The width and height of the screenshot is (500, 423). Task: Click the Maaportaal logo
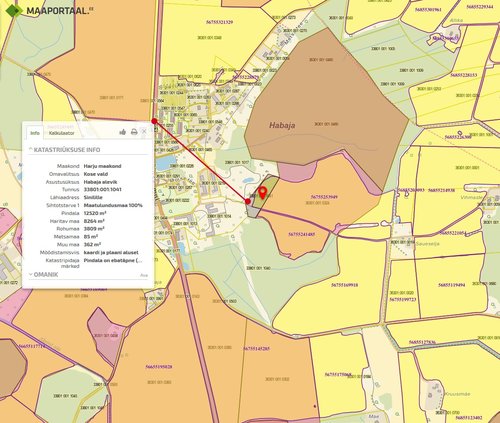point(49,11)
